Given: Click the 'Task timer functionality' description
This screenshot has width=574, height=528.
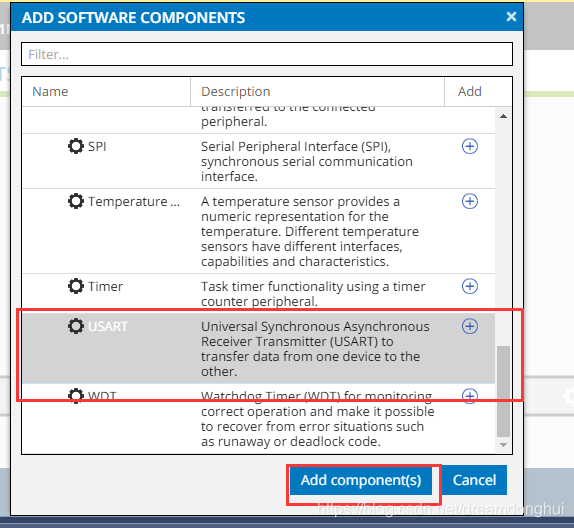Looking at the screenshot, I should [313, 294].
